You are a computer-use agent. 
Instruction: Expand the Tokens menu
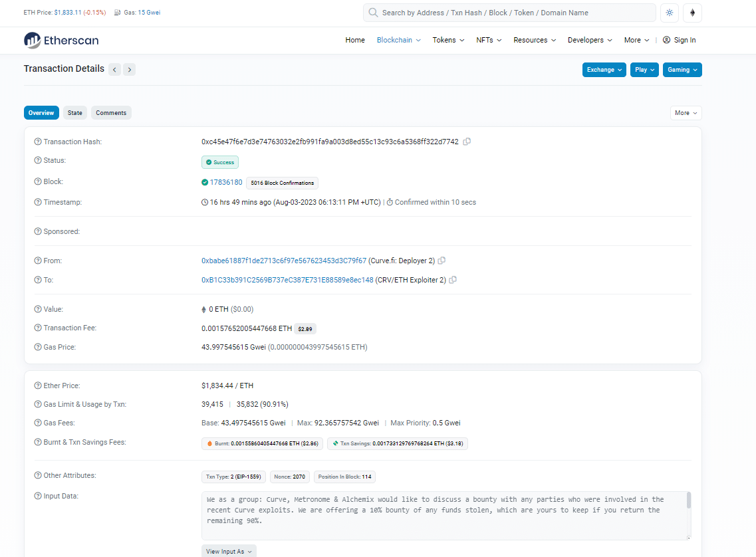(448, 40)
